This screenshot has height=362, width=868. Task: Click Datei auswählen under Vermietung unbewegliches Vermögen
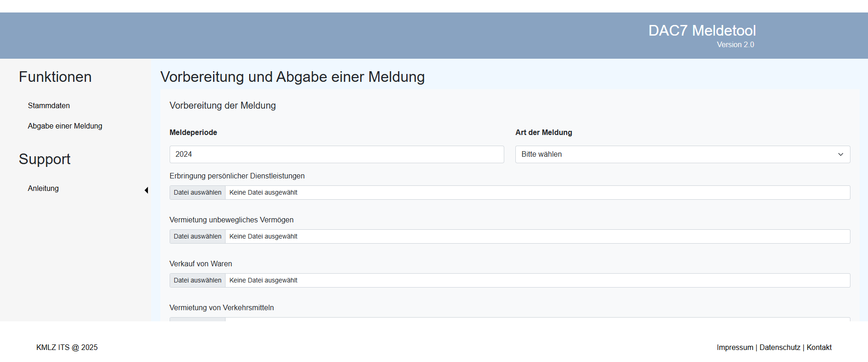click(197, 236)
